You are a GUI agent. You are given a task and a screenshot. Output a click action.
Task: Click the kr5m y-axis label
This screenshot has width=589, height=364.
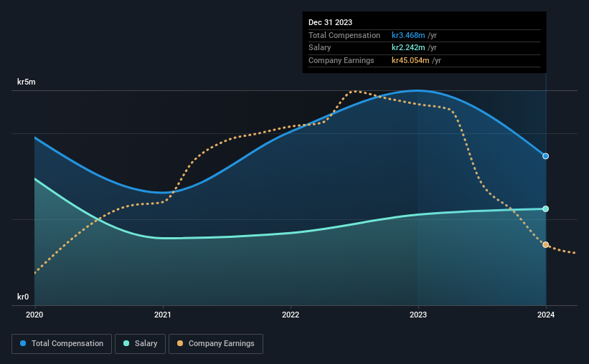tap(27, 82)
